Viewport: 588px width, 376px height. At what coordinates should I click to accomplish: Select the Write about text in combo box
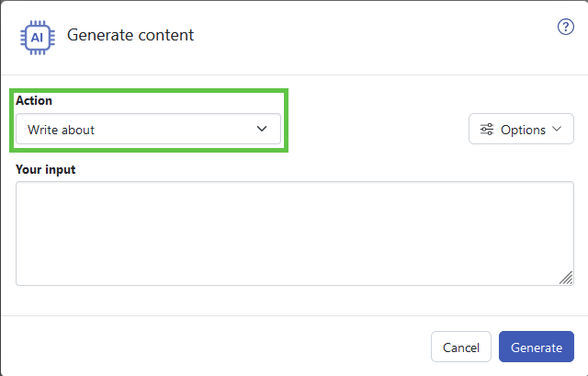tap(61, 130)
